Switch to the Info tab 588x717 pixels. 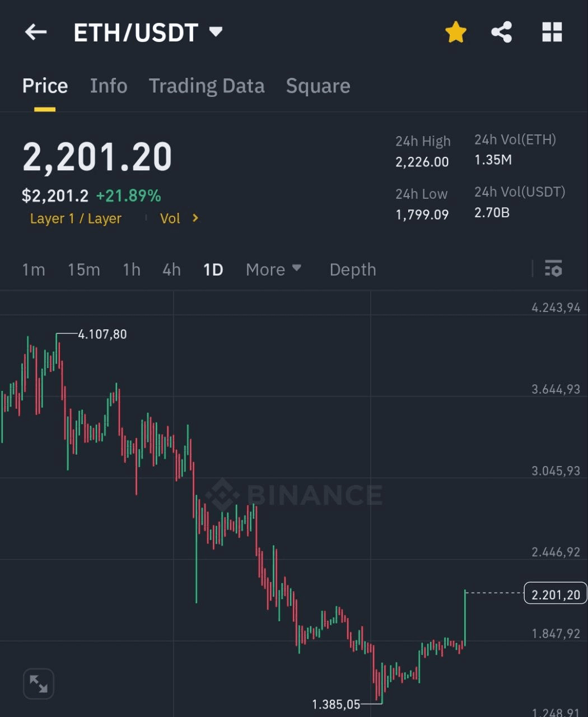point(109,86)
